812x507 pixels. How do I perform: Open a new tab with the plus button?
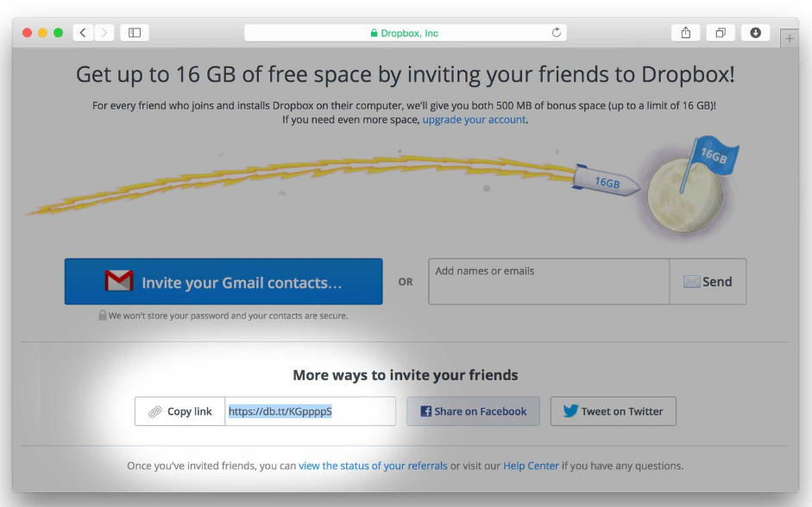pos(790,38)
